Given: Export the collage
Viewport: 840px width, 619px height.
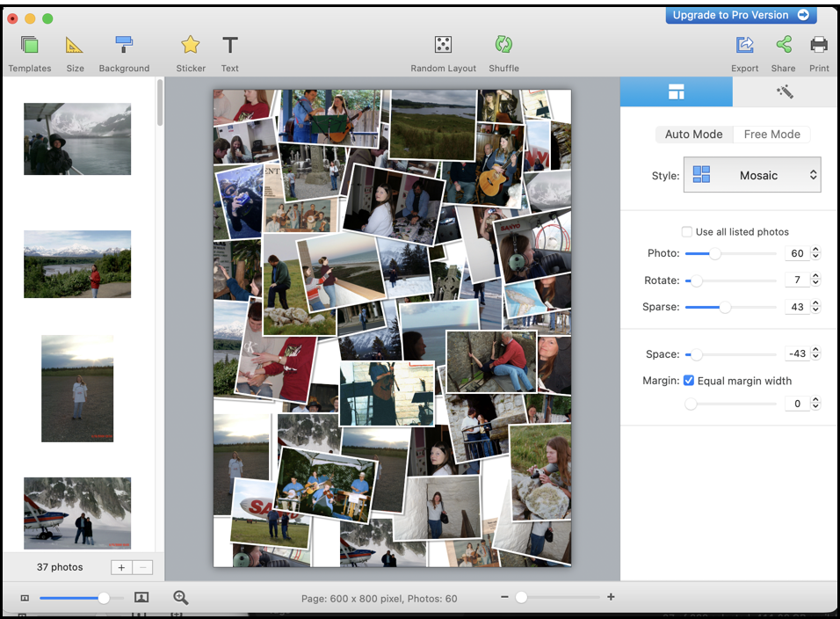Looking at the screenshot, I should point(744,53).
